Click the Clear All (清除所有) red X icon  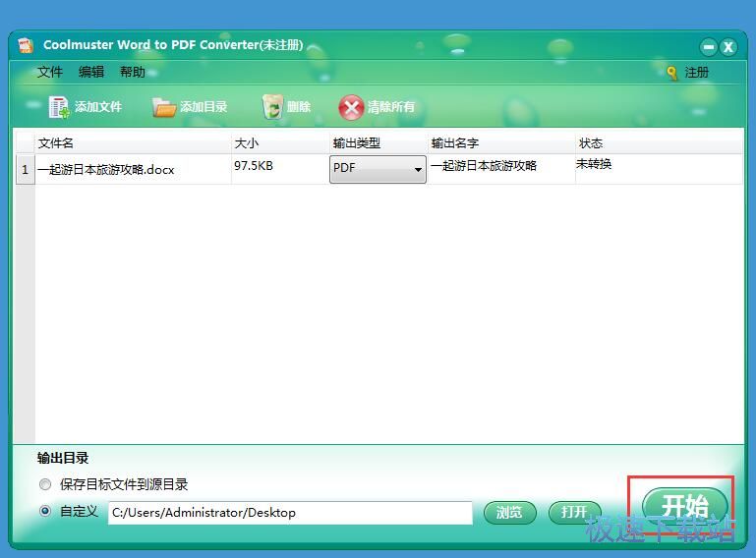pyautogui.click(x=351, y=107)
